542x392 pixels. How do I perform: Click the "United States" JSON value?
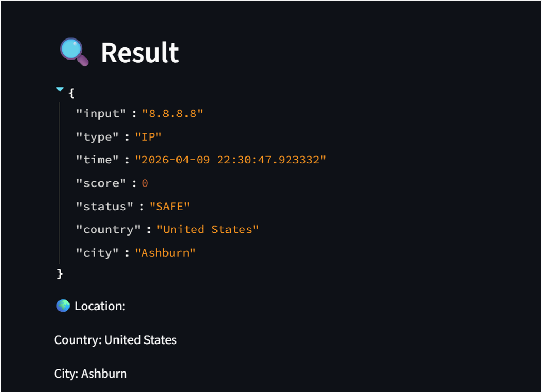[x=208, y=229]
